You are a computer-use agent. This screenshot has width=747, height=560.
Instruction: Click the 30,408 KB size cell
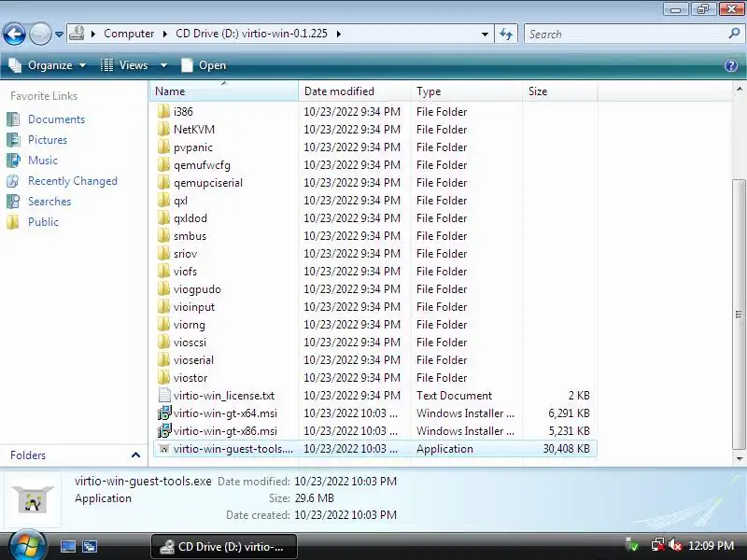[x=566, y=449]
